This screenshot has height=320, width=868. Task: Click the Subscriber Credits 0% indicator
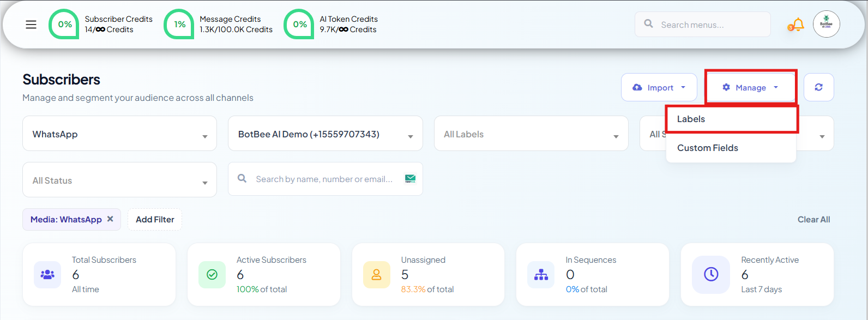[x=64, y=25]
